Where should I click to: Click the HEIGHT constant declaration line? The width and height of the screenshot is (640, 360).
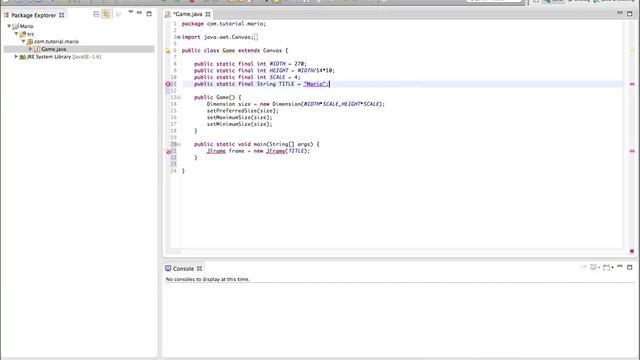[264, 71]
